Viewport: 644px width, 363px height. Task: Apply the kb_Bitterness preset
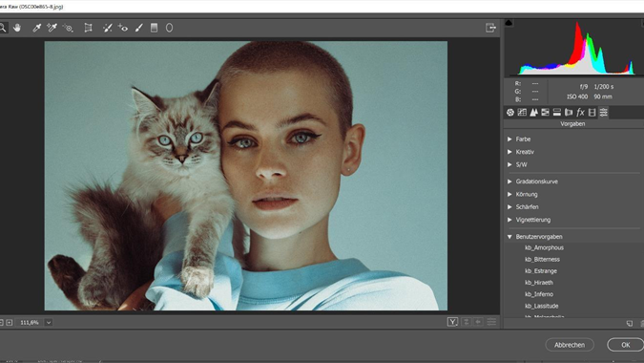coord(542,260)
